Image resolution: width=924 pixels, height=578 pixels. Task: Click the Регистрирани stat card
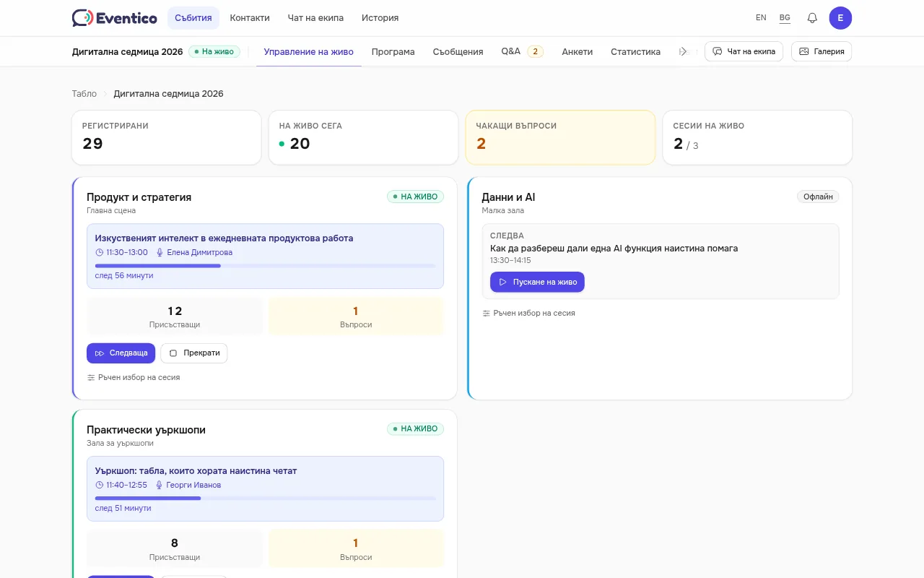point(167,137)
